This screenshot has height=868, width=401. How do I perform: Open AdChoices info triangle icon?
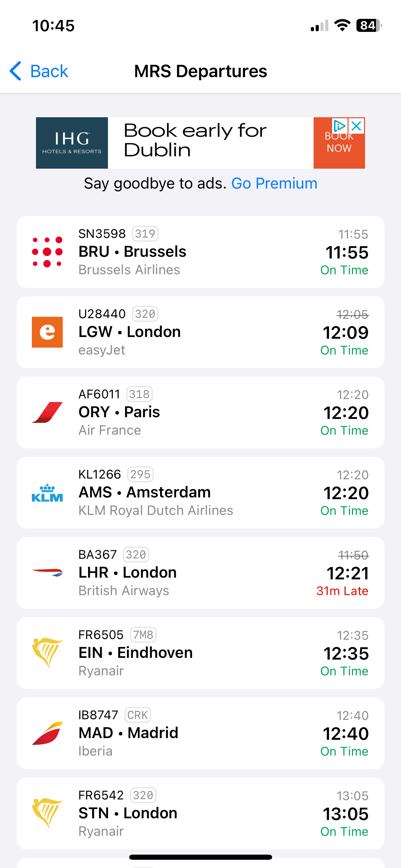pyautogui.click(x=340, y=126)
